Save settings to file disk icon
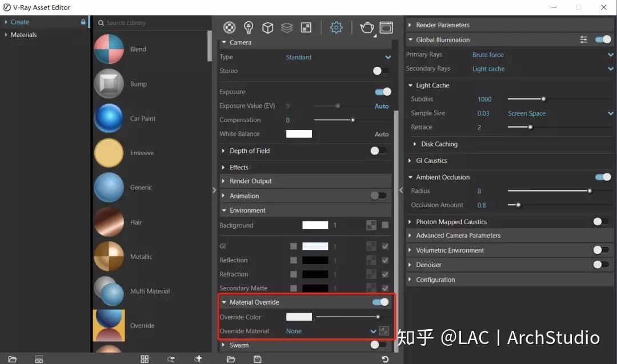 (x=257, y=359)
